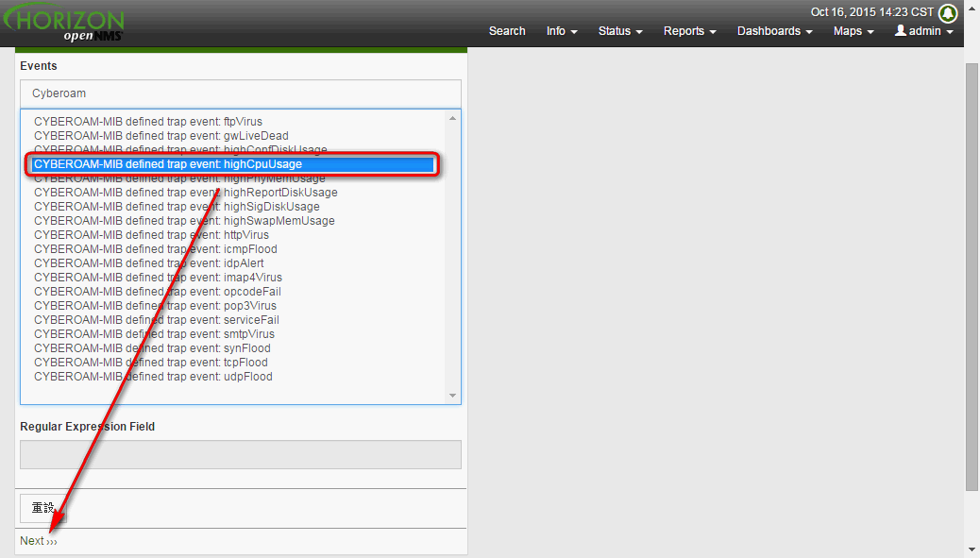Select the udpFlood trap event
This screenshot has width=980, height=558.
[x=153, y=376]
